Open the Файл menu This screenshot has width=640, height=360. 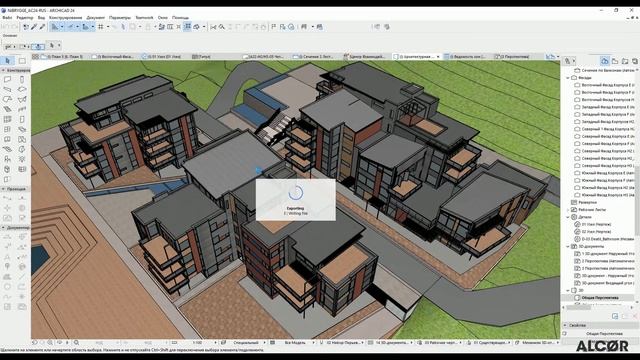(x=7, y=18)
